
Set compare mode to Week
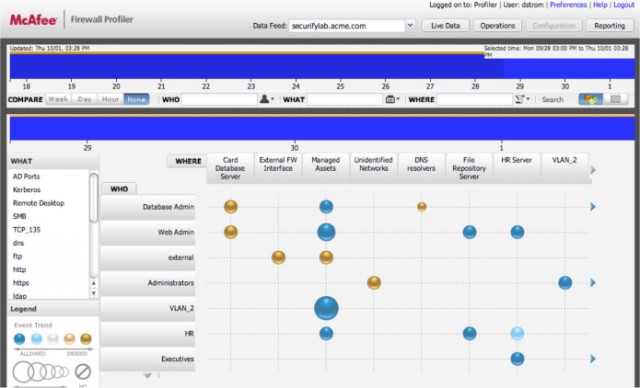[58, 99]
